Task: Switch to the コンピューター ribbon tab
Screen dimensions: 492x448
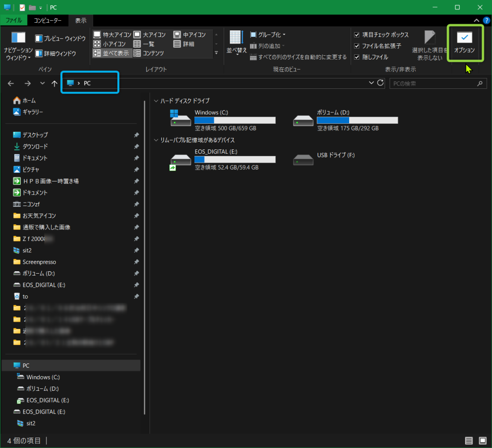Action: (x=47, y=21)
